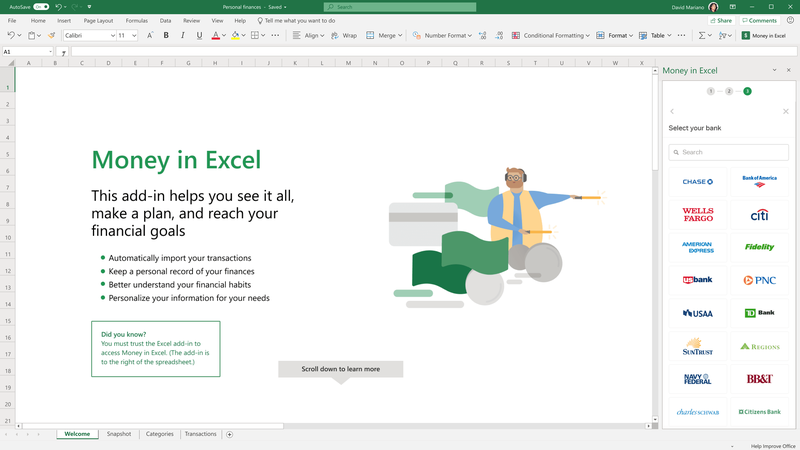
Task: Click the Share button
Action: (x=720, y=20)
